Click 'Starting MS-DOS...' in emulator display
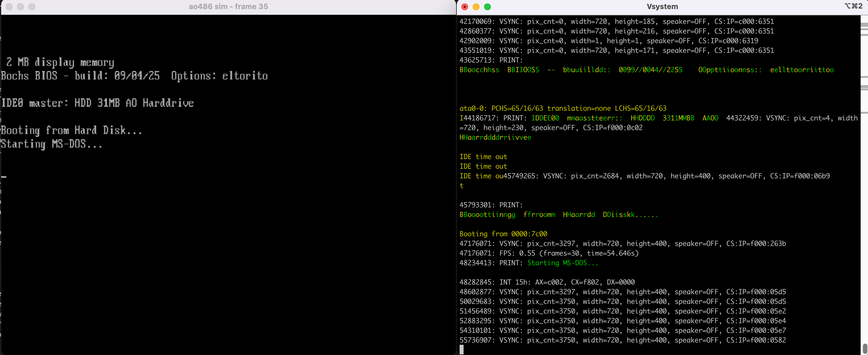This screenshot has width=868, height=355. pyautogui.click(x=51, y=144)
